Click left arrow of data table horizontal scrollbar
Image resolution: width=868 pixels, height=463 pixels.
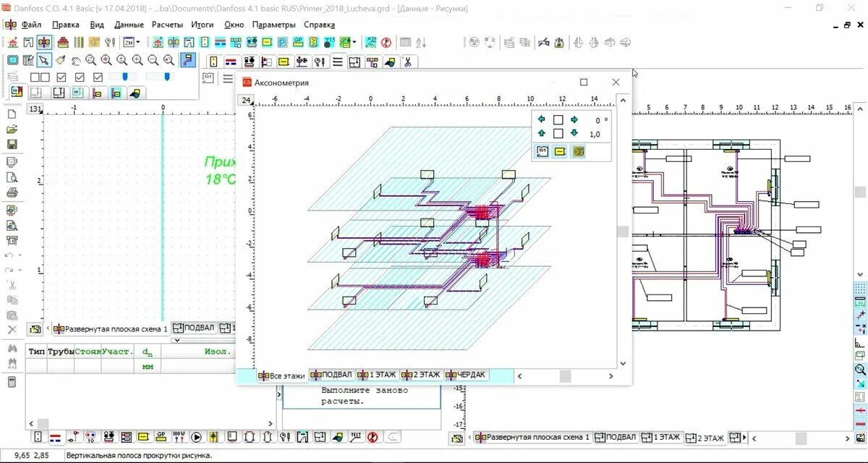click(x=32, y=424)
